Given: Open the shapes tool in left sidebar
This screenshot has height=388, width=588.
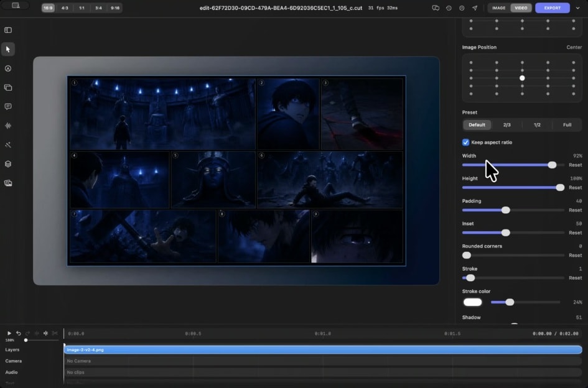Looking at the screenshot, I should [8, 68].
